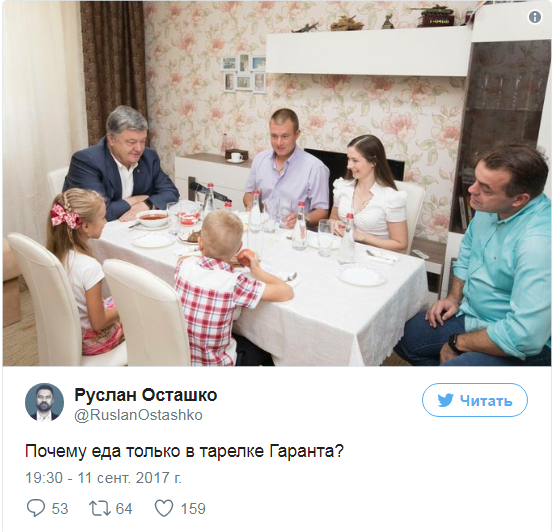Click the picture frames collage on wall
Screen dimensions: 554x532
point(244,73)
